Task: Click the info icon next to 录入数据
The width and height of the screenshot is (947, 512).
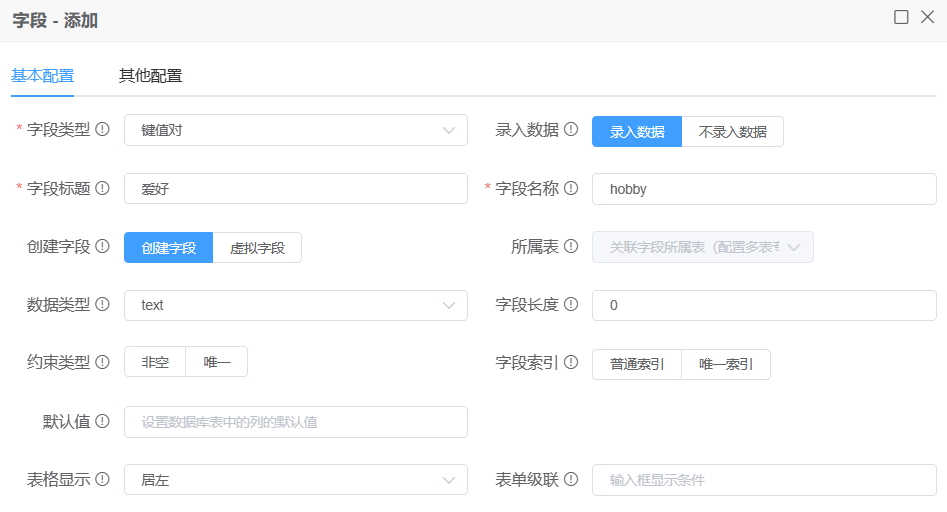Action: point(571,130)
